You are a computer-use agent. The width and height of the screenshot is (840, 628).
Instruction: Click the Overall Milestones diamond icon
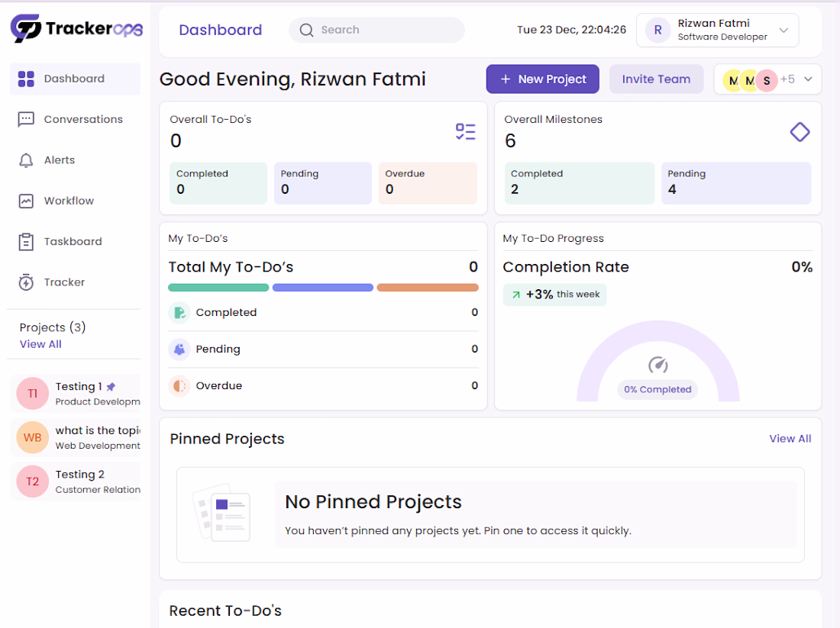800,132
